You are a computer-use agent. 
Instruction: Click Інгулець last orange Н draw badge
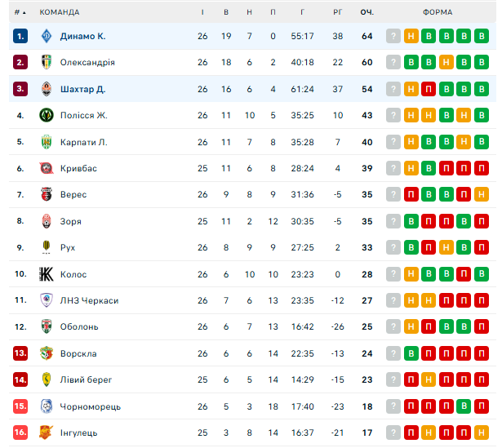[x=482, y=432]
